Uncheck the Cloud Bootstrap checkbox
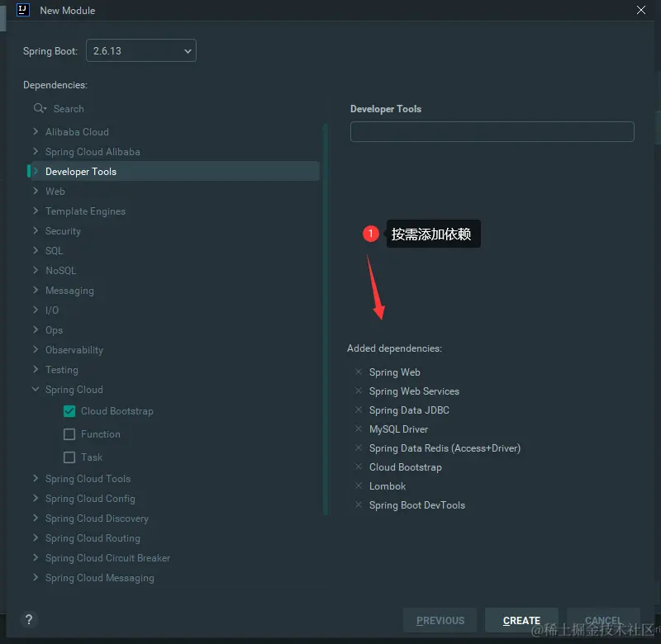 [x=69, y=411]
